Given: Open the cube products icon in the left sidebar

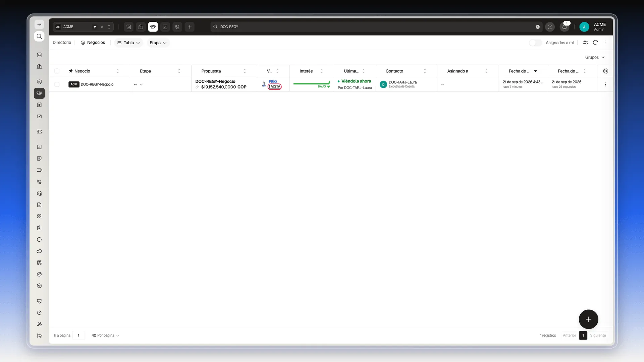Looking at the screenshot, I should [x=39, y=286].
